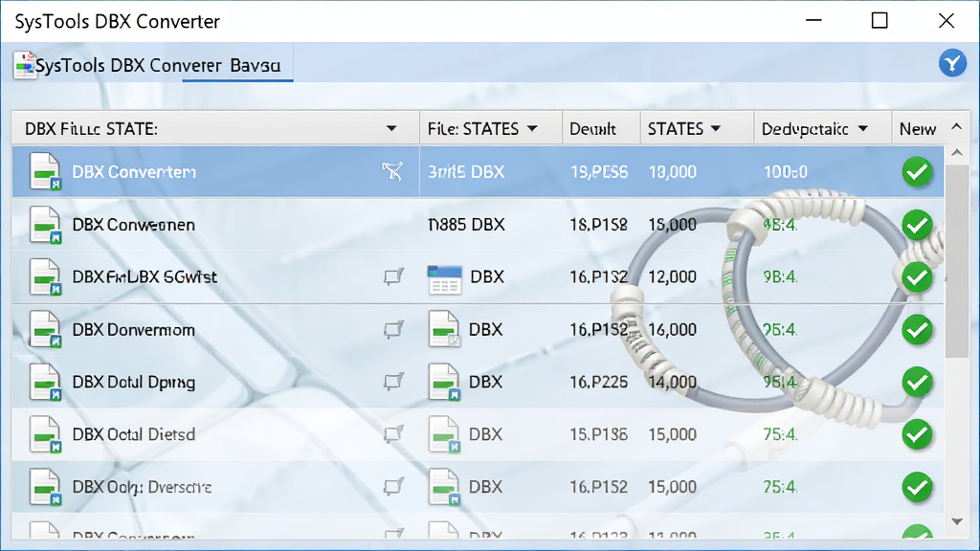Viewport: 980px width, 551px height.
Task: Open the Dedvpctaicc column dropdown arrow
Action: [863, 129]
